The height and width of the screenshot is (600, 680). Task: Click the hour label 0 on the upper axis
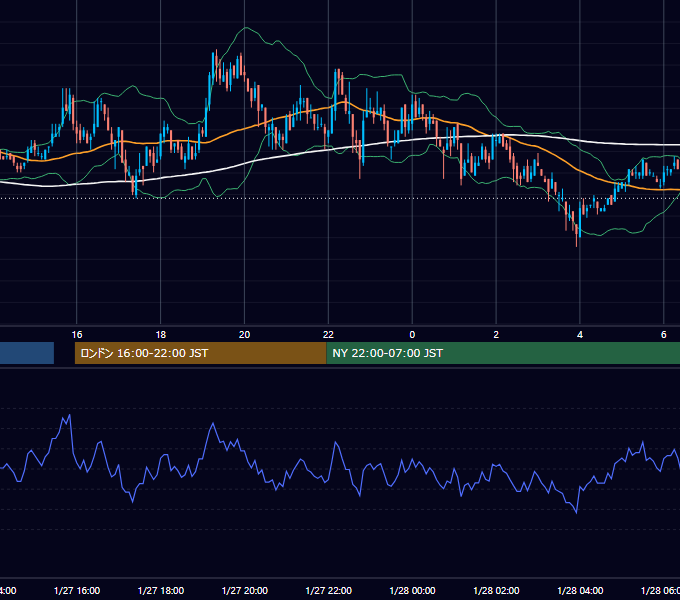click(412, 335)
